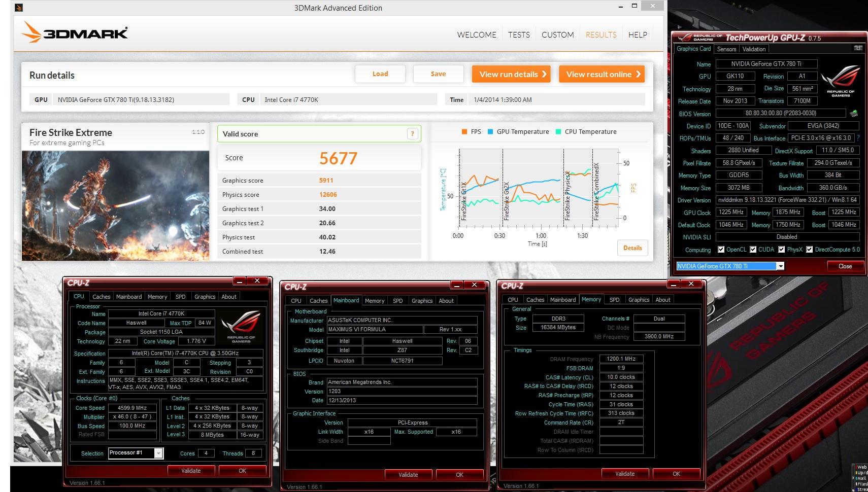Click the Save button in Run details
The image size is (868, 492).
(439, 74)
